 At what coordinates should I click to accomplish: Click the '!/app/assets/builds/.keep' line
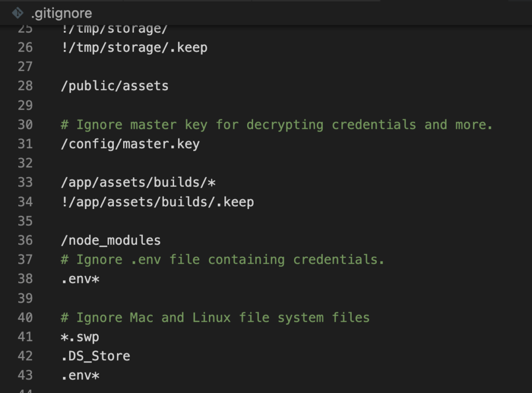pos(157,202)
